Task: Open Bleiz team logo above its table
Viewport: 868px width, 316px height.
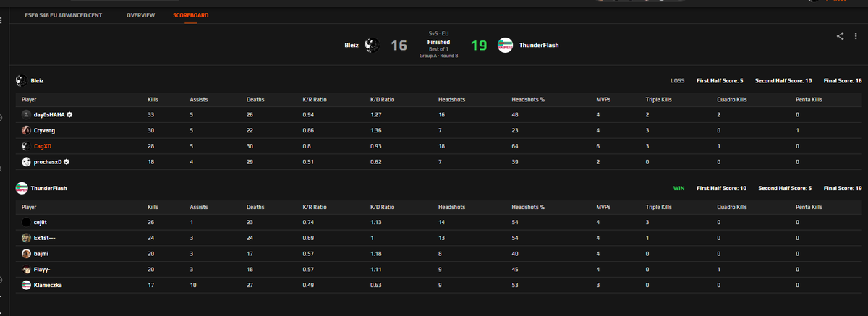Action: coord(22,80)
